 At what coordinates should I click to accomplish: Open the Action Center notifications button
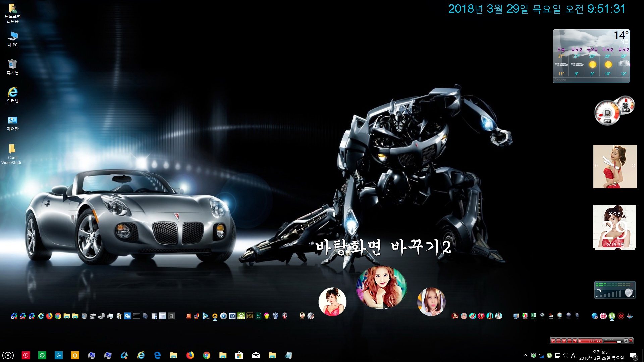click(x=633, y=356)
